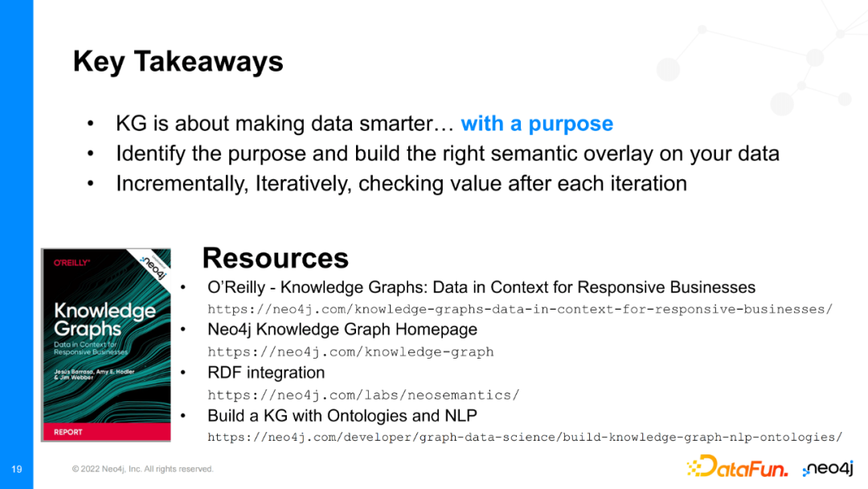Select the Key Takeaways heading
This screenshot has height=489, width=868.
click(178, 62)
